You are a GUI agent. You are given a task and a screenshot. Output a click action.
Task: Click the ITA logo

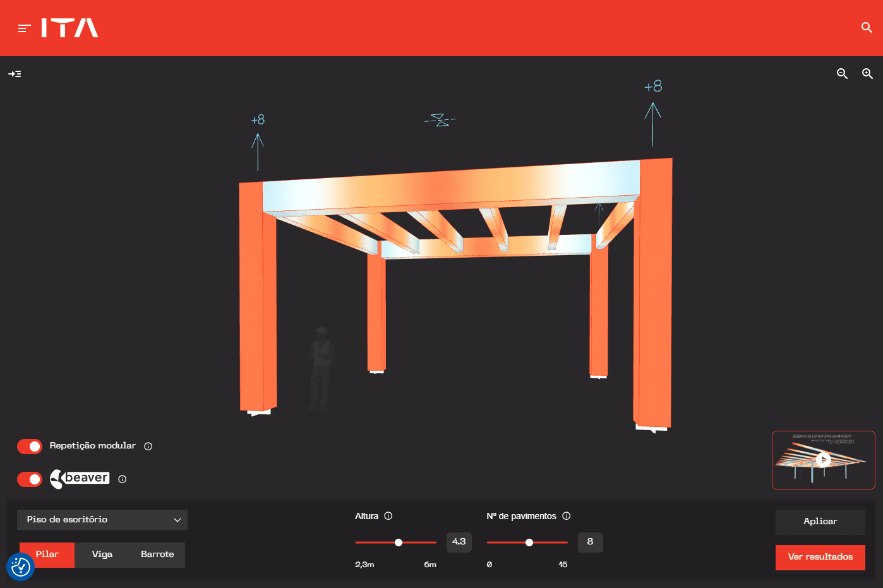[69, 28]
